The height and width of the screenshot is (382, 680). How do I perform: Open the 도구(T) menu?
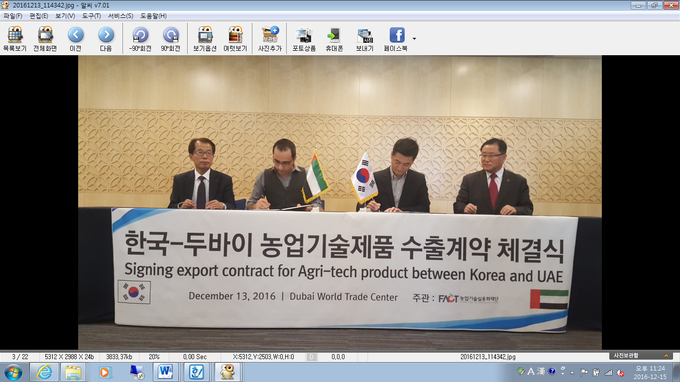tap(91, 16)
